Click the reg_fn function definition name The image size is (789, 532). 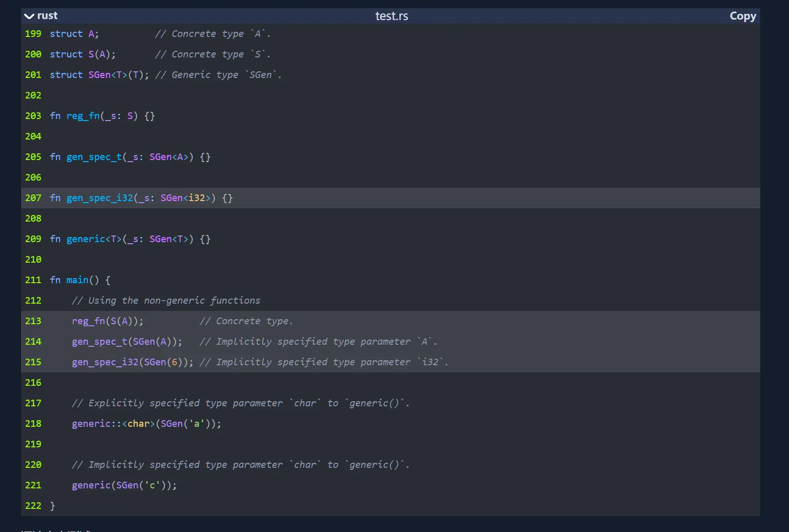point(83,116)
